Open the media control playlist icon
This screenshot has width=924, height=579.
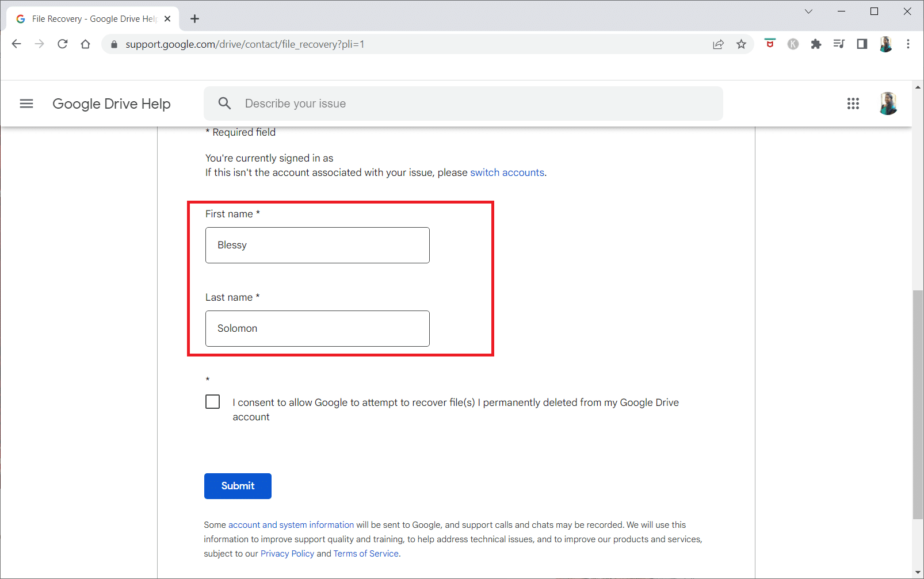pyautogui.click(x=839, y=44)
